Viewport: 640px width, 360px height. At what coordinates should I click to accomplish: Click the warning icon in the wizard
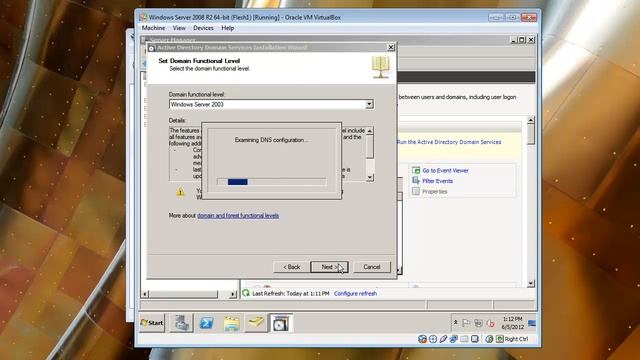click(180, 192)
